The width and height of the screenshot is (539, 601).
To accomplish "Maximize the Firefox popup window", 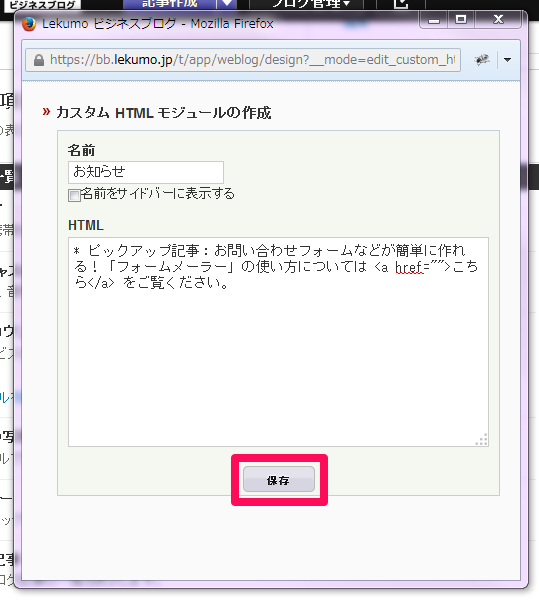I will (x=461, y=19).
